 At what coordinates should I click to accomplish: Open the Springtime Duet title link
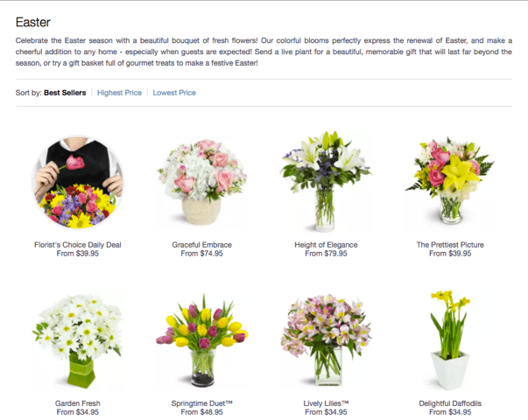pyautogui.click(x=201, y=403)
